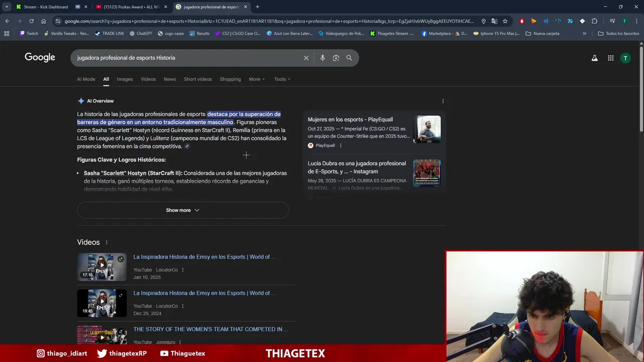Screen dimensions: 644x362
Task: Click the source link chip after the overview paragraph
Action: [187, 146]
